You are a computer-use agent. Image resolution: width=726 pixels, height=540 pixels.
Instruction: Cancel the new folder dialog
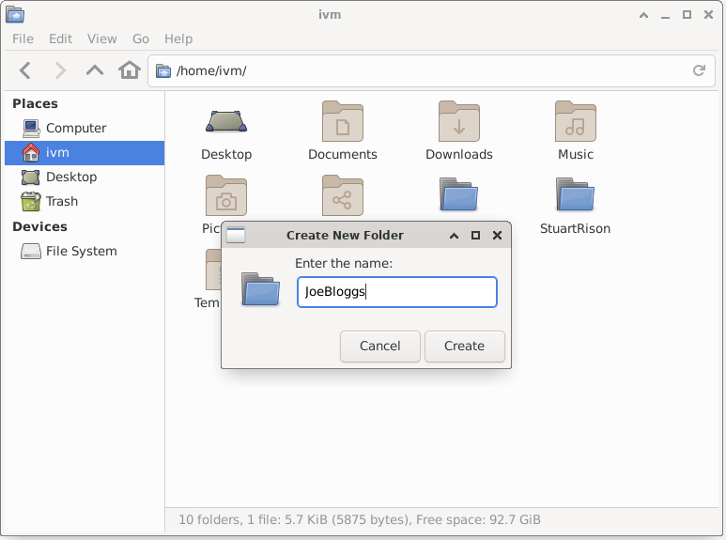380,346
